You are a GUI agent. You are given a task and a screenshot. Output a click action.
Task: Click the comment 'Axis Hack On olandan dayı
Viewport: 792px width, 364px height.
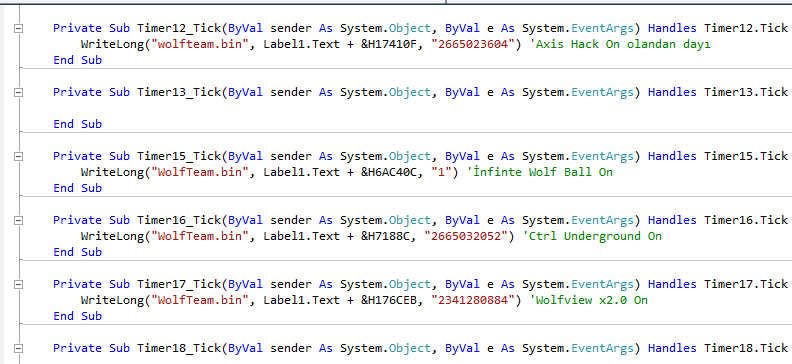click(x=620, y=44)
